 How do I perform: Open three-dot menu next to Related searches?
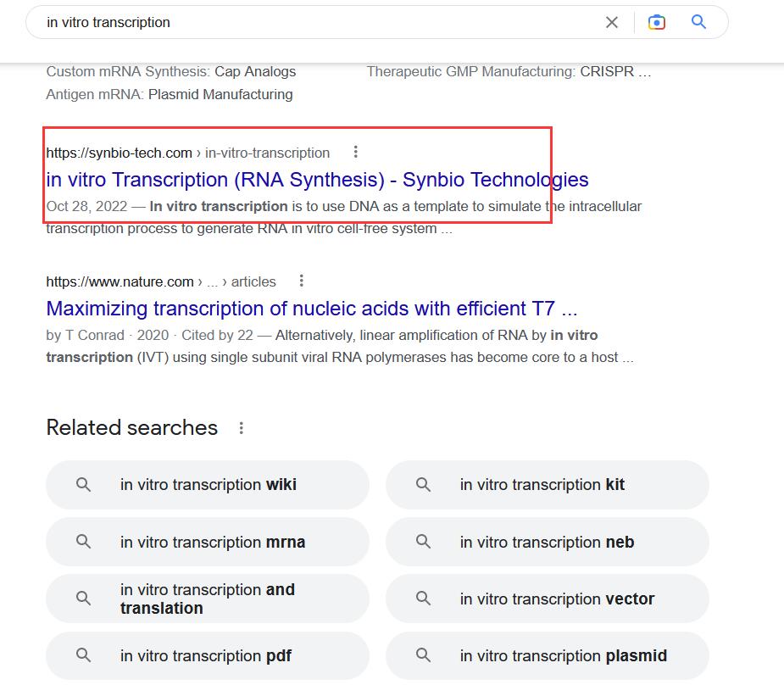click(242, 428)
